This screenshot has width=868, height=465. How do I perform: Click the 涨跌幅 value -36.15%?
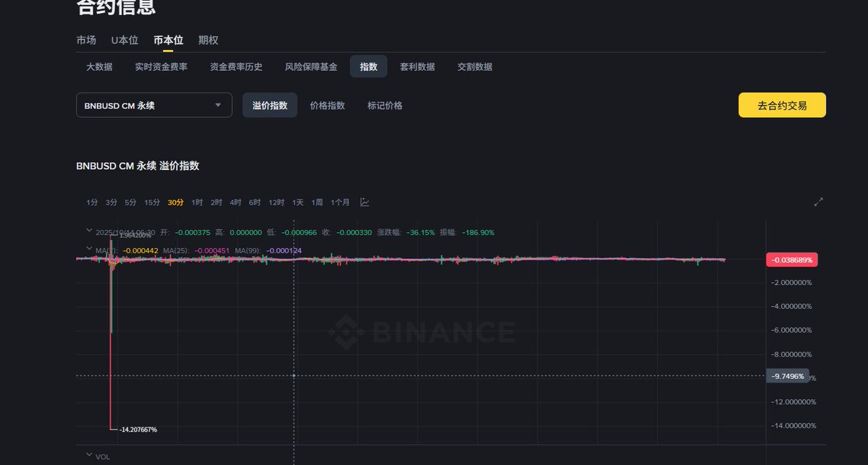(x=420, y=233)
